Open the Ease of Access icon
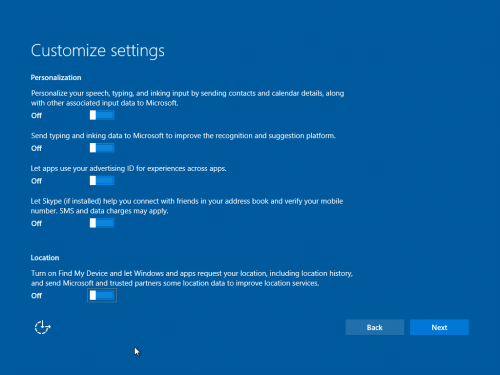The height and width of the screenshot is (375, 500). (x=43, y=327)
